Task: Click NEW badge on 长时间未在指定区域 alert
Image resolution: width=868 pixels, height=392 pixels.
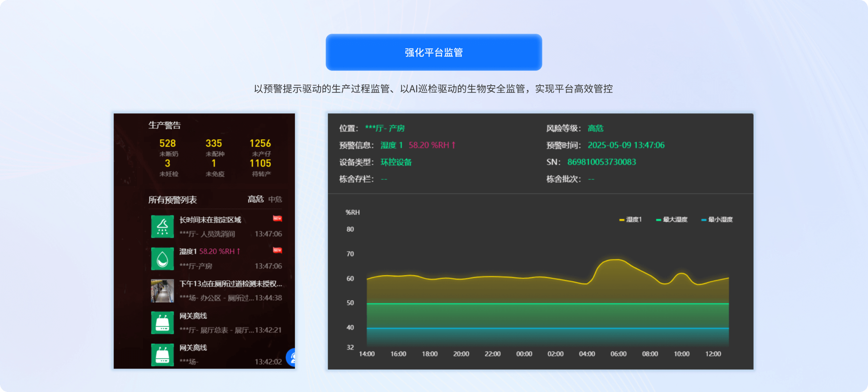Action: tap(277, 218)
